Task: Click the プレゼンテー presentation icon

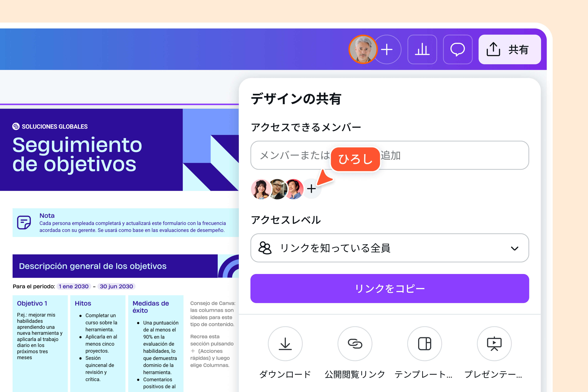Action: [x=494, y=344]
